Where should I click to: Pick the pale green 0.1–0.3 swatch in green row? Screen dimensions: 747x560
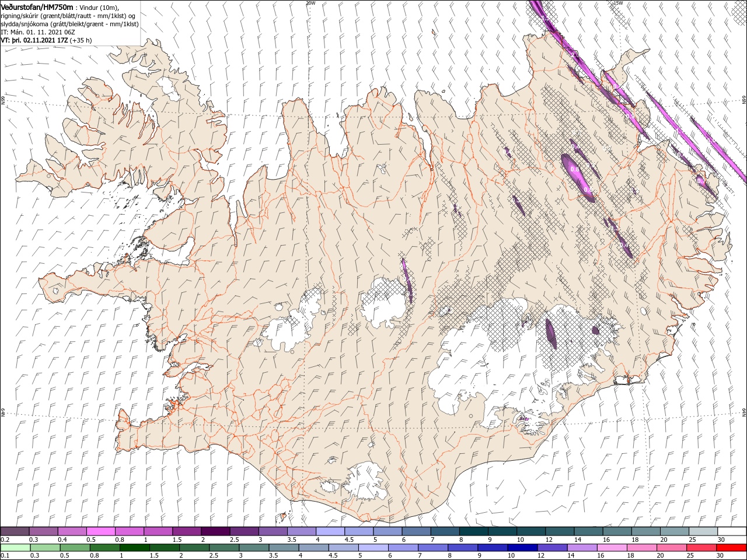pos(15,548)
